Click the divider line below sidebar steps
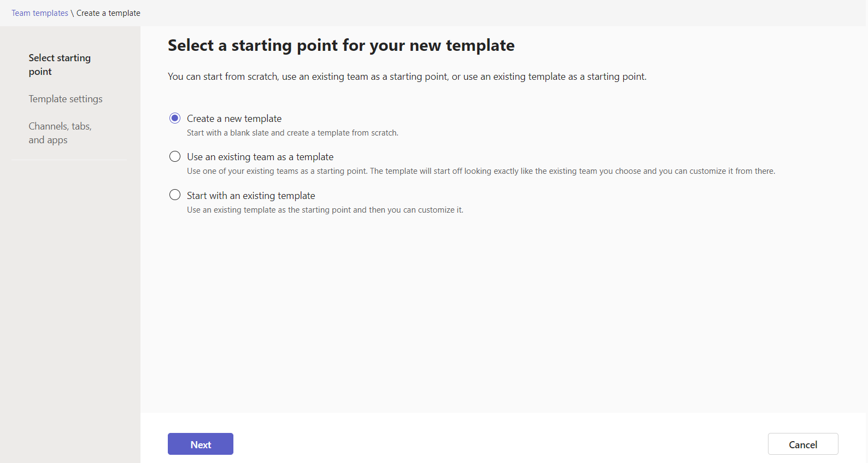The height and width of the screenshot is (463, 868). click(69, 160)
